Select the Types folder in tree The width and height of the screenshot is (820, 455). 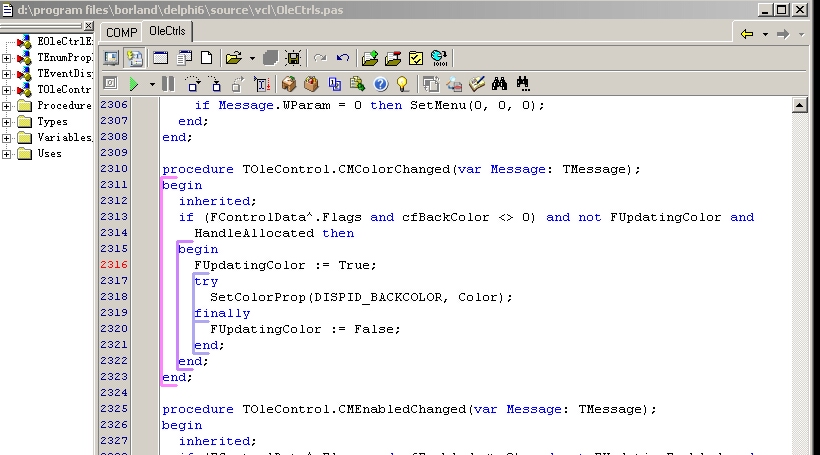tap(52, 121)
